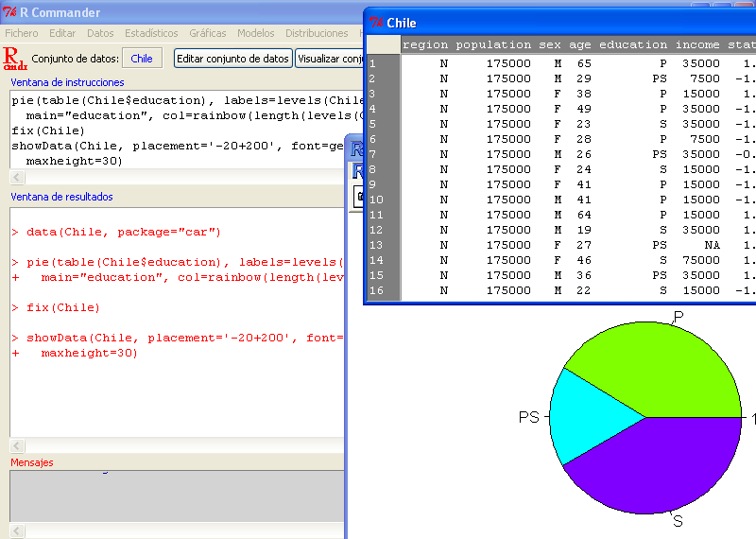756x539 pixels.
Task: Open the Fichero menu
Action: tap(22, 33)
